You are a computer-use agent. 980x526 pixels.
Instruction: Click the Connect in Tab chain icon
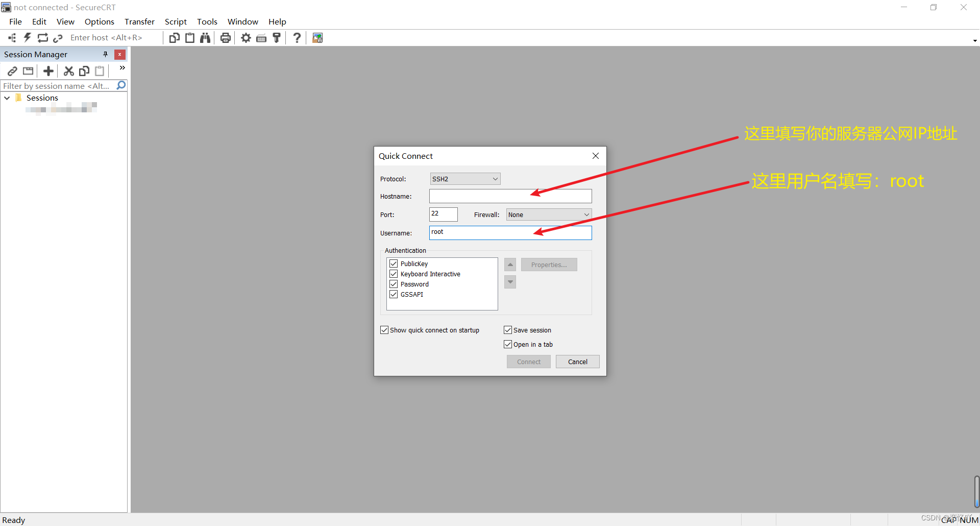[58, 38]
